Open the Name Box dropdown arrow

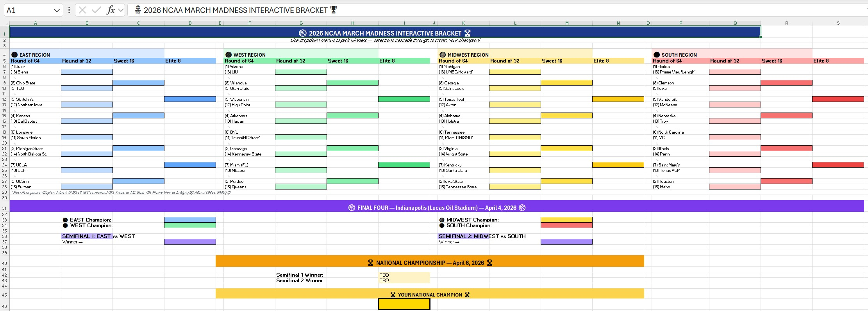57,11
